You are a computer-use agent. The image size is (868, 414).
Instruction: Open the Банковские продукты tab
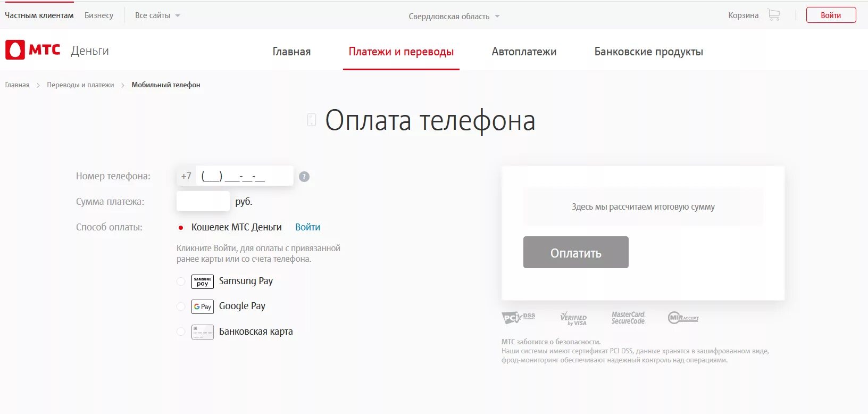click(648, 52)
